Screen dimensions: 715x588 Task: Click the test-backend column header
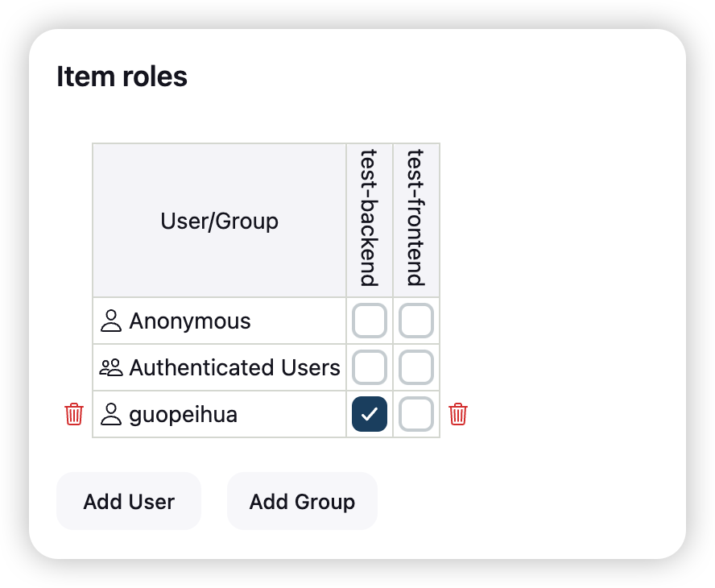[x=370, y=217]
